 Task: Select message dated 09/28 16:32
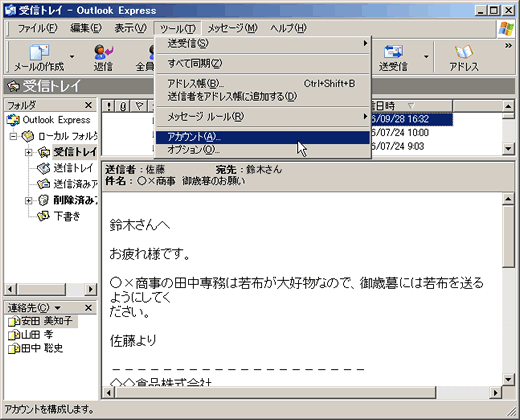coord(411,119)
